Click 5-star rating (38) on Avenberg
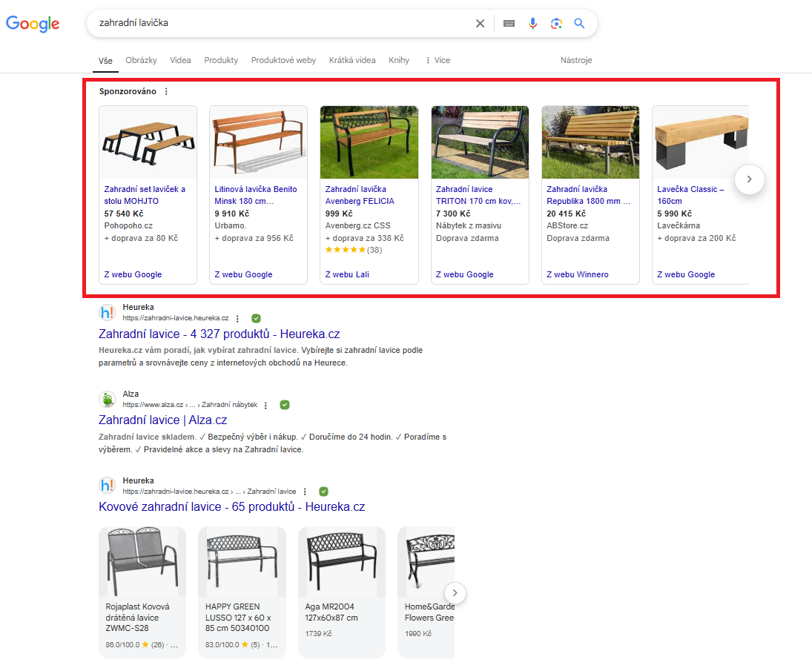This screenshot has height=671, width=812. (x=354, y=250)
